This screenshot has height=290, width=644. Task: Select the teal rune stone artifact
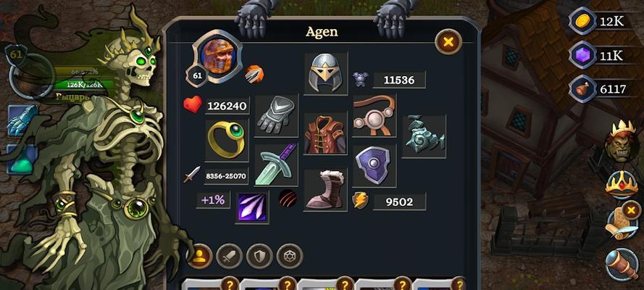pos(425,136)
